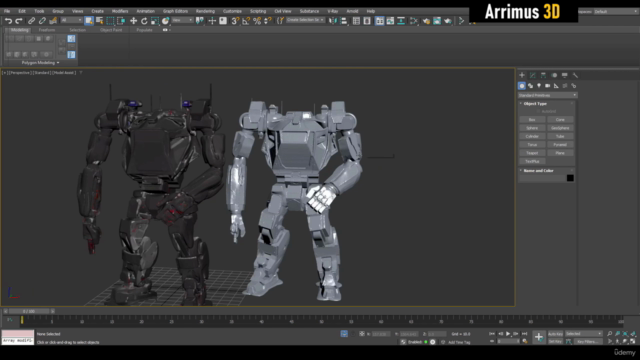Image resolution: width=640 pixels, height=360 pixels.
Task: Click the Mirror tool icon
Action: pos(333,21)
